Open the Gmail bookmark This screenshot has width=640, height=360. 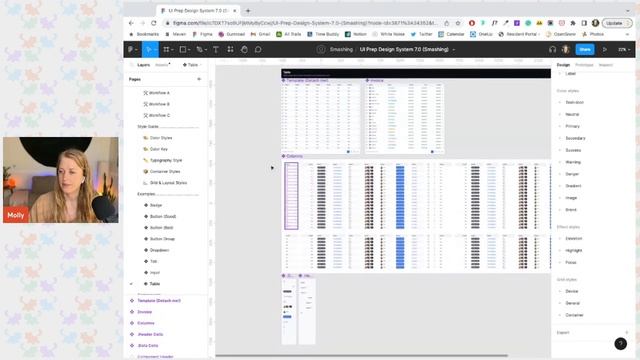[x=260, y=34]
